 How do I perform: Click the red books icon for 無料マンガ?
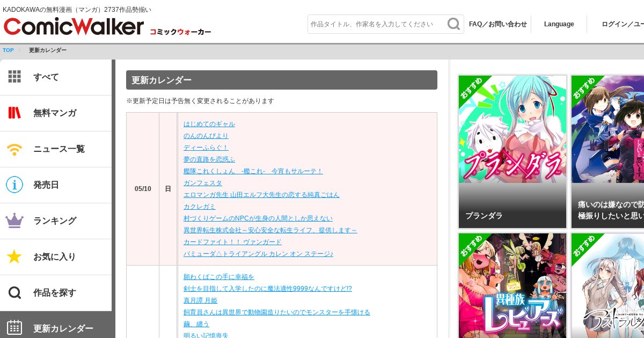(14, 113)
